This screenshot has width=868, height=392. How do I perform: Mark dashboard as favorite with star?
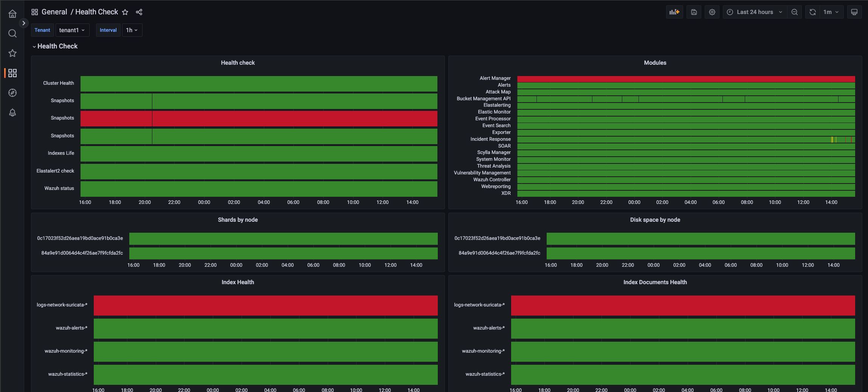[x=125, y=12]
